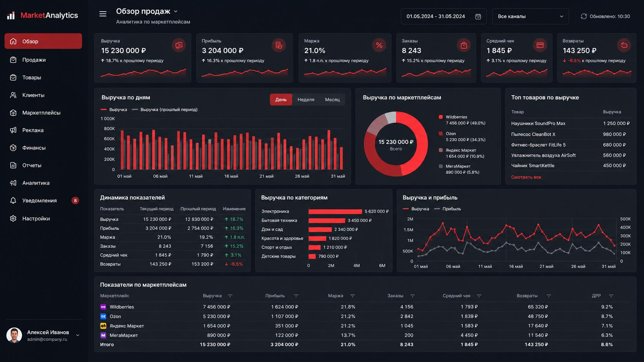Click the Средний чек card icon

point(540,45)
